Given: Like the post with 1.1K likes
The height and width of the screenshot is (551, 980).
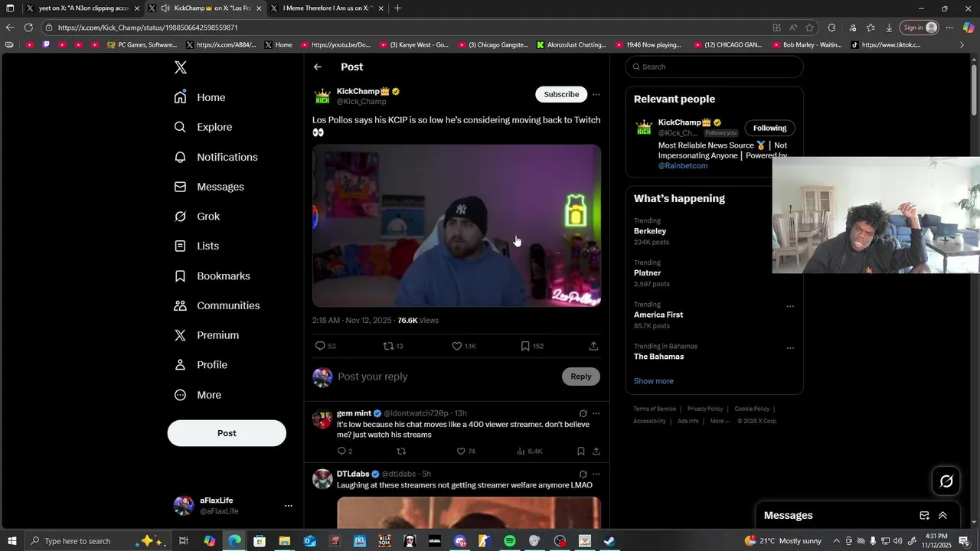Looking at the screenshot, I should point(457,346).
